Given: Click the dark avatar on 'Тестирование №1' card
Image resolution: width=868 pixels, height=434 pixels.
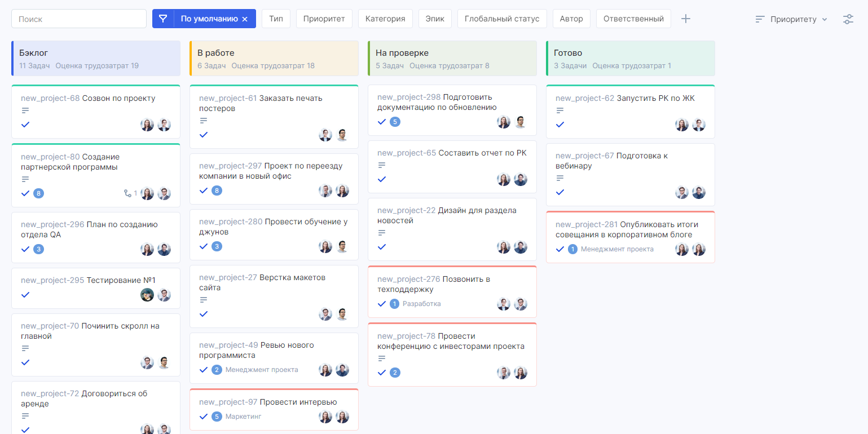Looking at the screenshot, I should click(147, 295).
